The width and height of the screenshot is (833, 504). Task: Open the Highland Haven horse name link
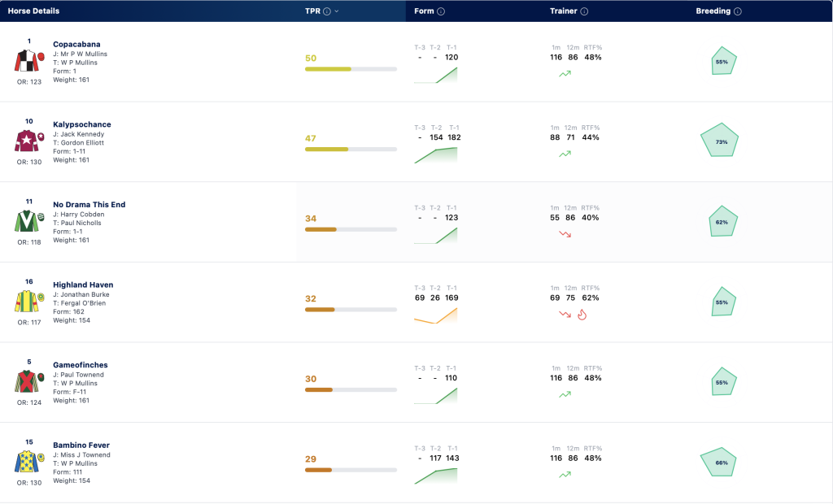point(83,285)
